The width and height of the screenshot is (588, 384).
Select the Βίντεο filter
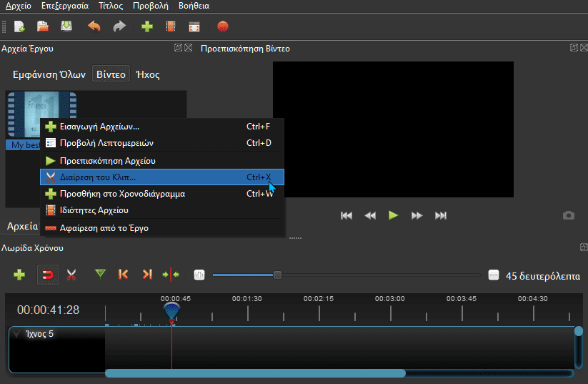[x=111, y=74]
